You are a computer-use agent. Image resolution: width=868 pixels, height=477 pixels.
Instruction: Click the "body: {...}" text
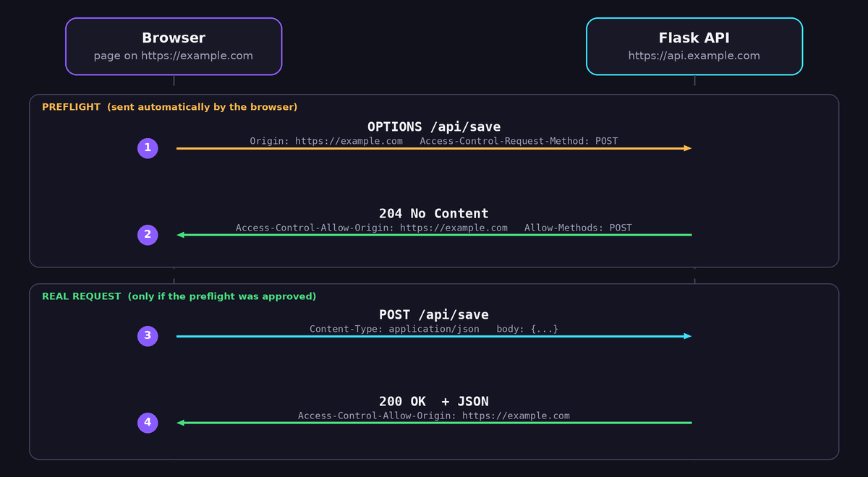click(527, 329)
